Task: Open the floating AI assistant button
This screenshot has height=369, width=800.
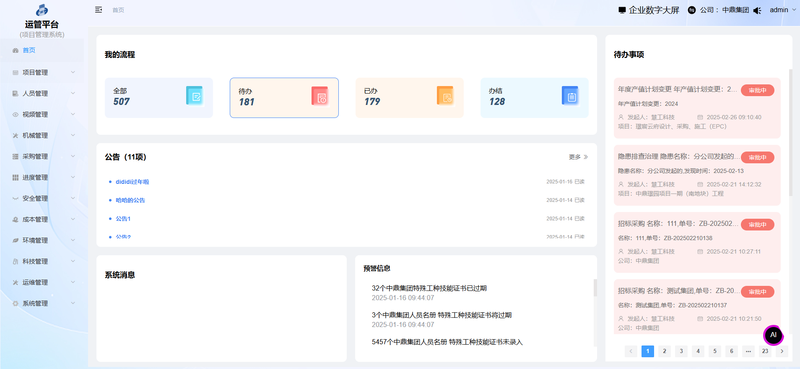Action: (x=773, y=335)
